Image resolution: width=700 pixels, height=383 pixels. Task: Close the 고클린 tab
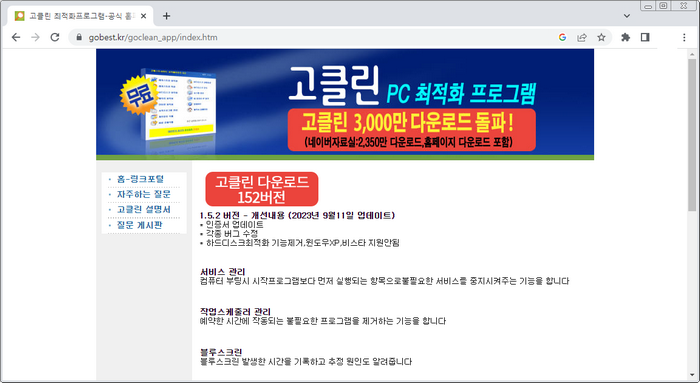[143, 16]
